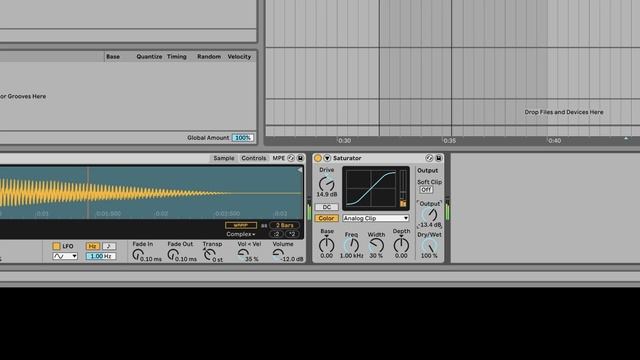Click the Base column header in Groove Pool
This screenshot has height=360, width=640.
tap(113, 57)
